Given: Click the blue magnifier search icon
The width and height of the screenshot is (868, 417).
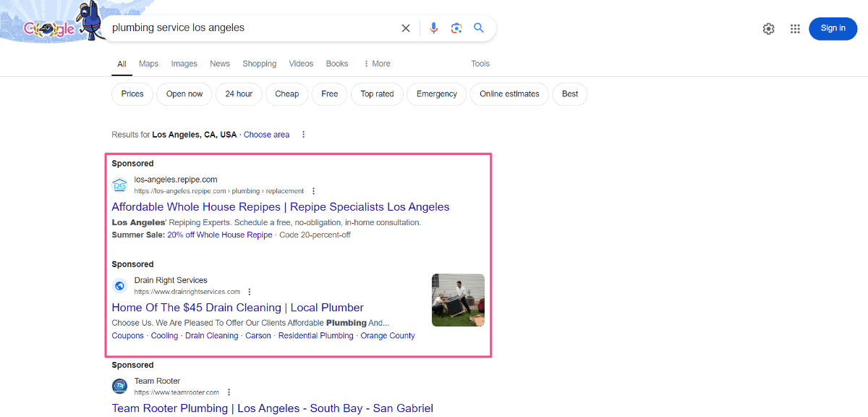Looking at the screenshot, I should 479,28.
